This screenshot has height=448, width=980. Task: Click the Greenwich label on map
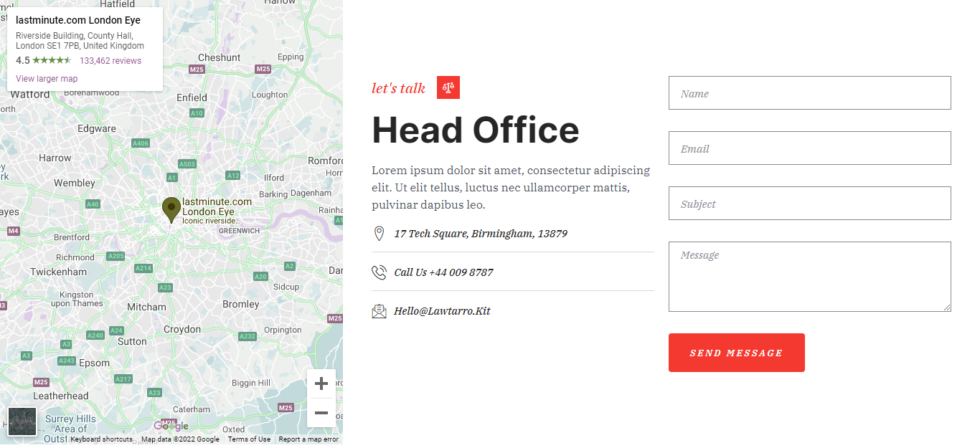tap(239, 231)
